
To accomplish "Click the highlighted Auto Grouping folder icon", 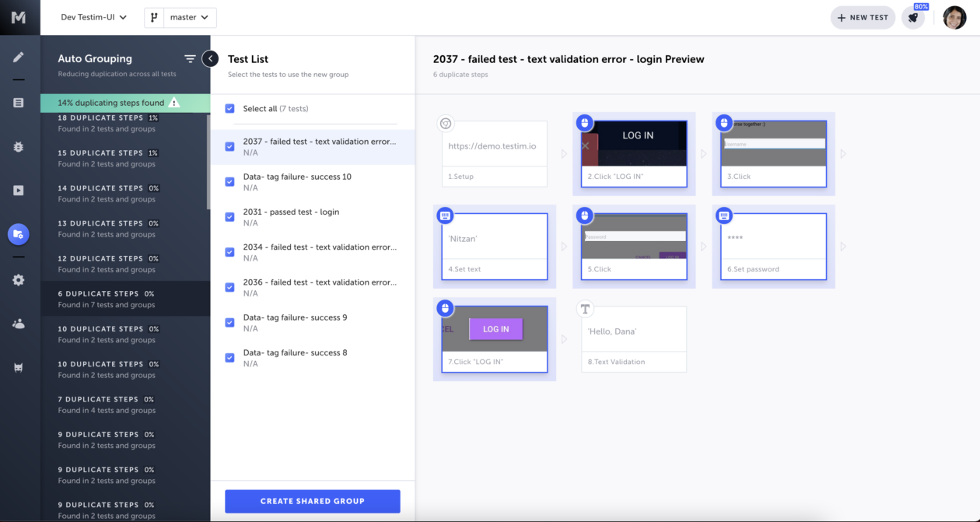I will click(x=19, y=233).
